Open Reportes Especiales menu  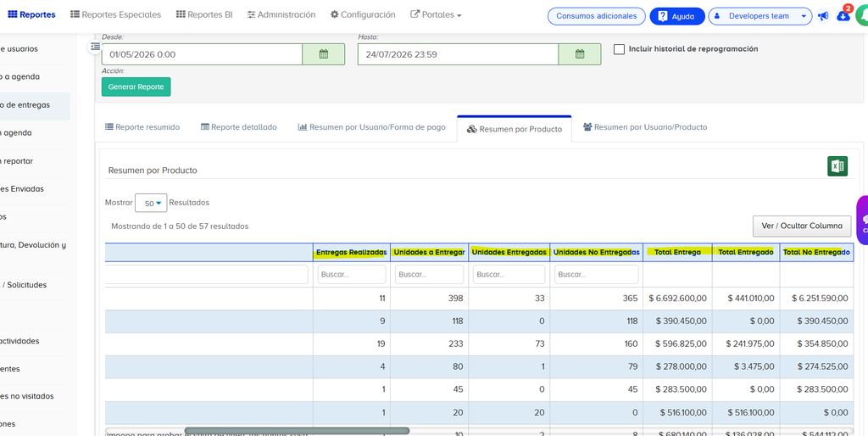115,15
